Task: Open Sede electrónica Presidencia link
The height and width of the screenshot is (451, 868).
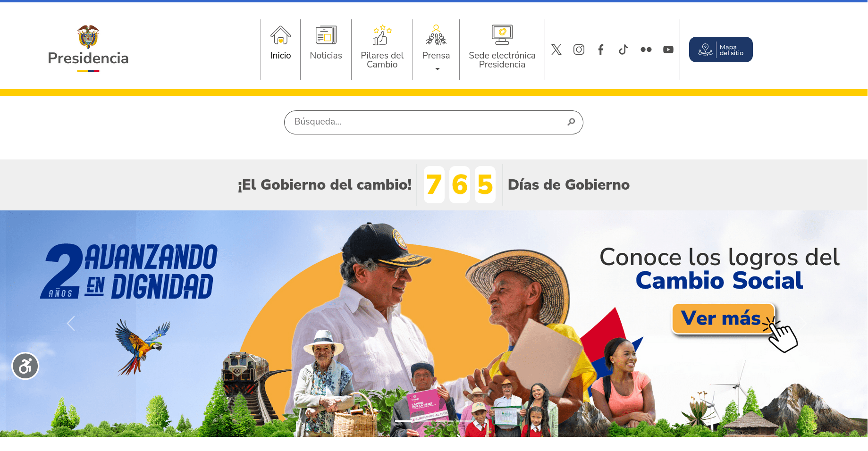Action: click(502, 47)
